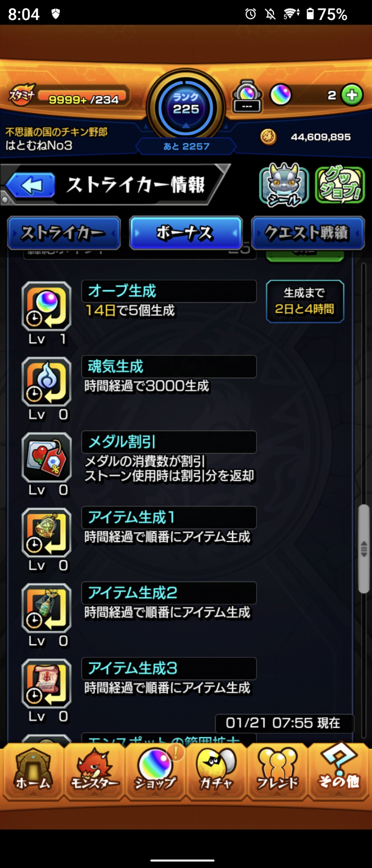Select the アイテム生成3 scroll icon
This screenshot has width=372, height=868.
click(47, 683)
